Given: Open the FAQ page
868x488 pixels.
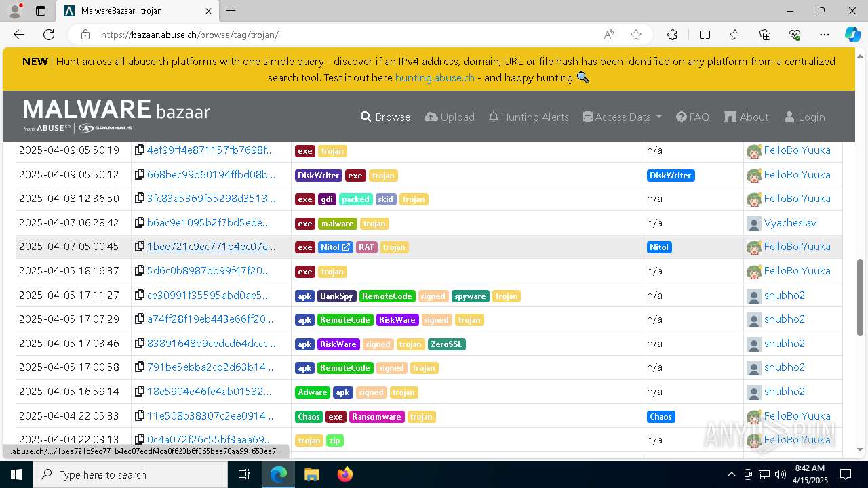Looking at the screenshot, I should coord(692,117).
